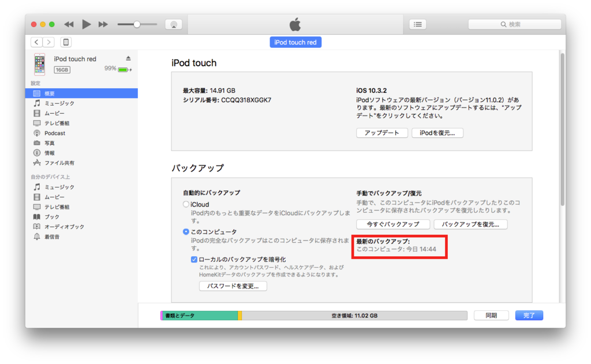Open ムービー under 自分のデバイス上
Viewport: 591px width, 364px height.
[81, 197]
